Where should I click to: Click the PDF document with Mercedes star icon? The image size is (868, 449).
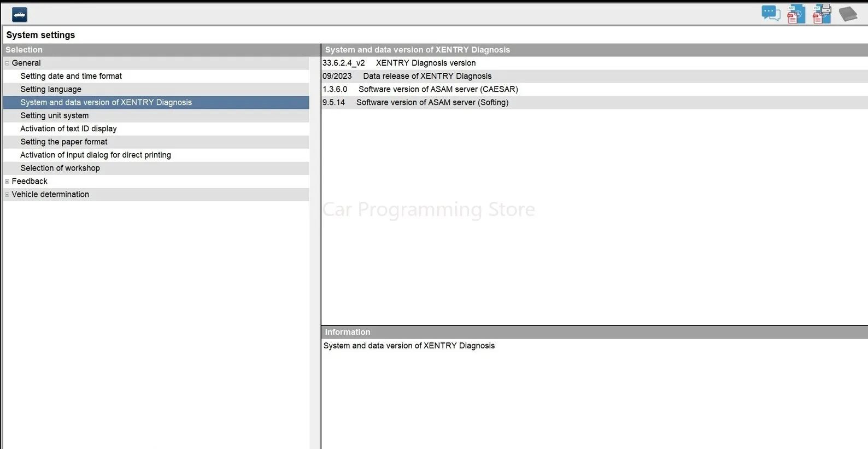click(796, 14)
